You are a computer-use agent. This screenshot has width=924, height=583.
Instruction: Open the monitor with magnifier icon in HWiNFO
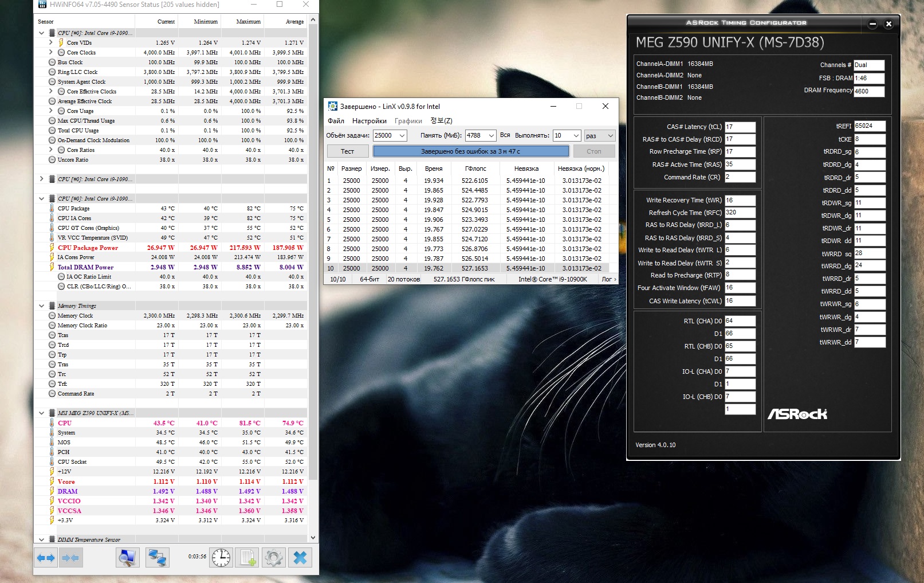click(x=127, y=558)
